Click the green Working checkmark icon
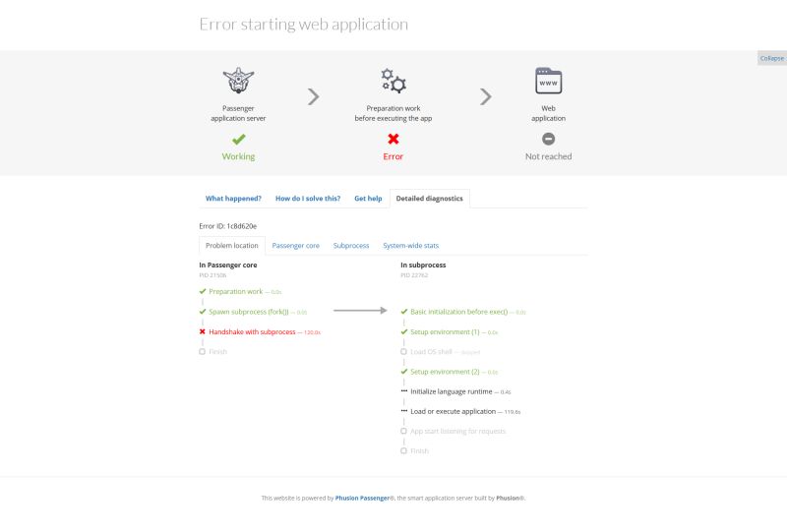The width and height of the screenshot is (787, 532). coord(238,139)
